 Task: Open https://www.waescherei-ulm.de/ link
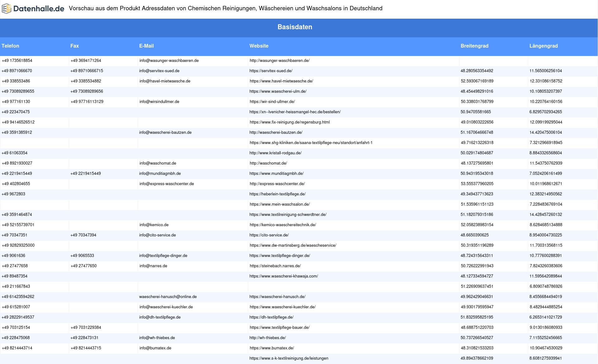pos(278,91)
